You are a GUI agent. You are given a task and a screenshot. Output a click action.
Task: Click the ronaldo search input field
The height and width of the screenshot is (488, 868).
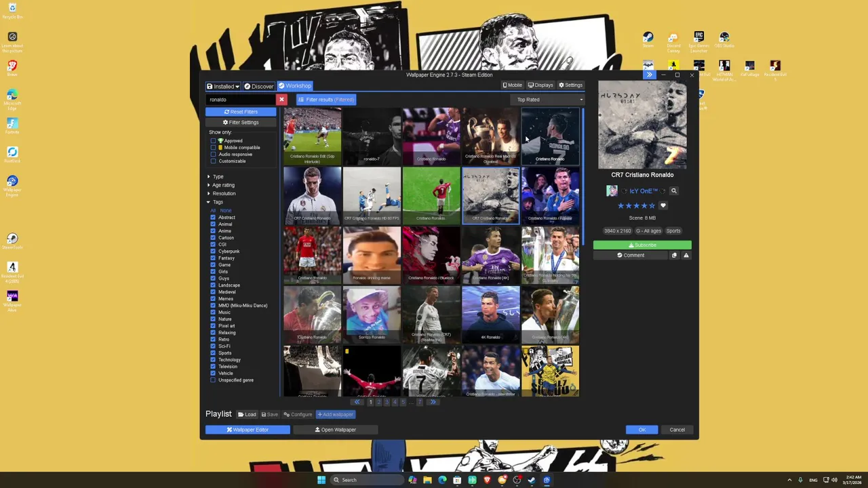(241, 100)
